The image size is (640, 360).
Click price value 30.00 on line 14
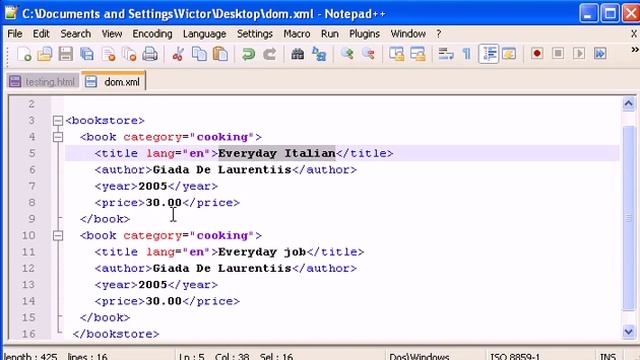coord(163,301)
